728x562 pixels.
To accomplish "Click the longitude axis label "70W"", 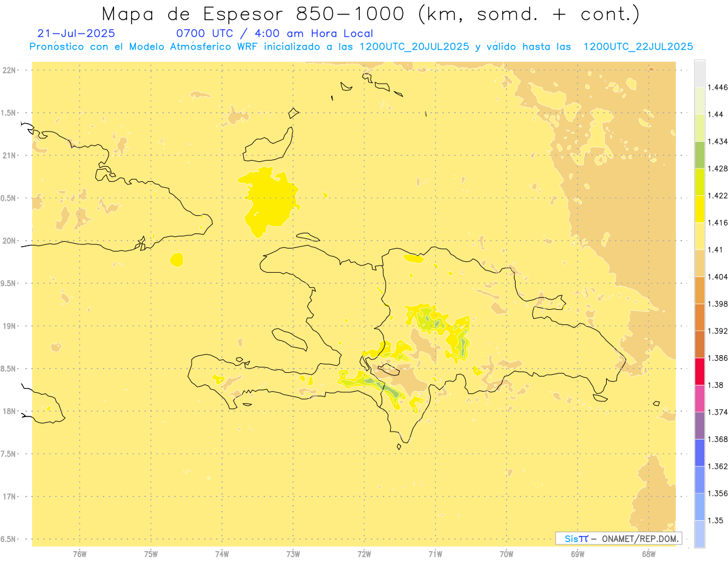I will 507,554.
